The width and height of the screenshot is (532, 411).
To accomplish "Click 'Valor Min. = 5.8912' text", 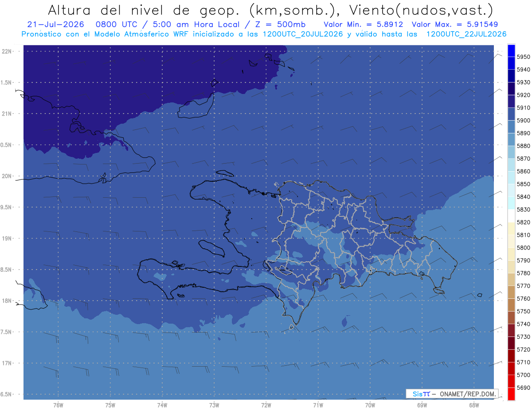I will point(363,24).
